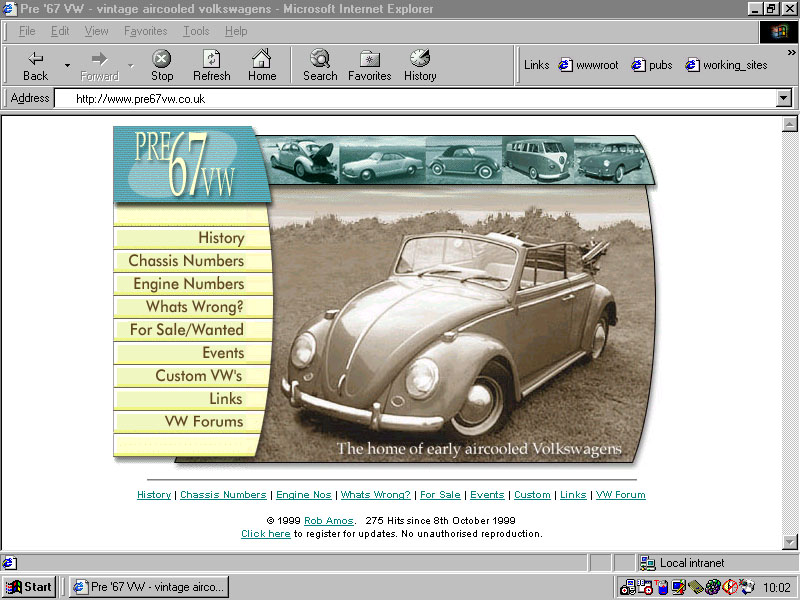Select History in the yellow navigation menu
Viewport: 800px width, 600px height.
click(x=221, y=238)
